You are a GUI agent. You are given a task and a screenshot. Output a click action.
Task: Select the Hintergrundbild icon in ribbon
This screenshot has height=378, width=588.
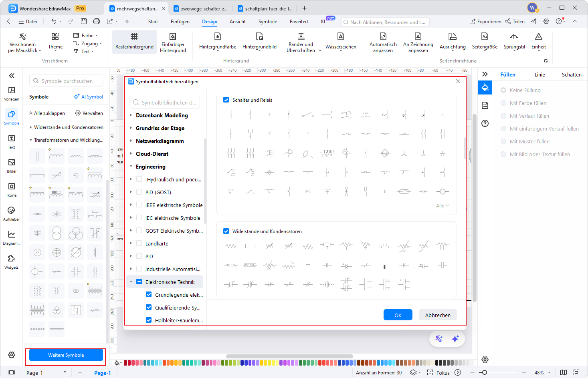tap(259, 37)
